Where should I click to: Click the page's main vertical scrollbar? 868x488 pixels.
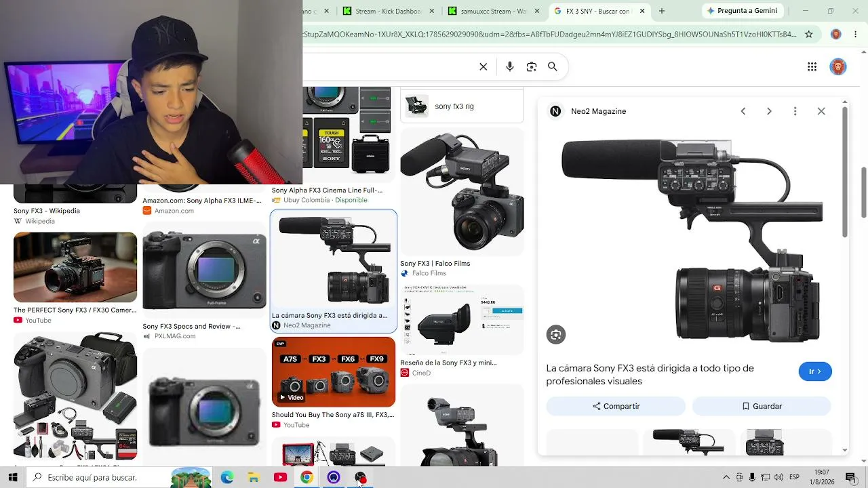864,192
